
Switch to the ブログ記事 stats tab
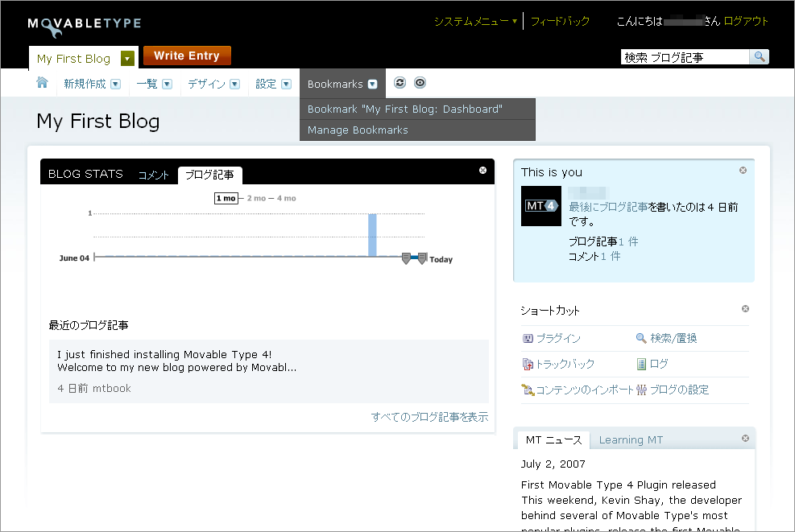tap(209, 175)
